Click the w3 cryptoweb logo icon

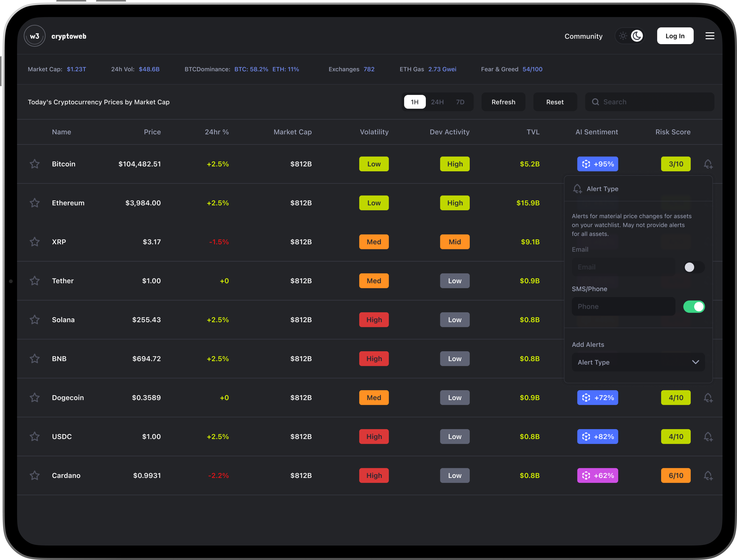click(35, 36)
